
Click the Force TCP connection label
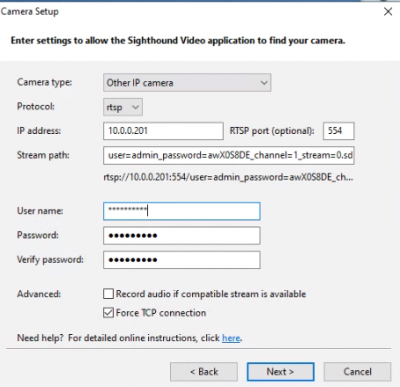[x=161, y=313]
